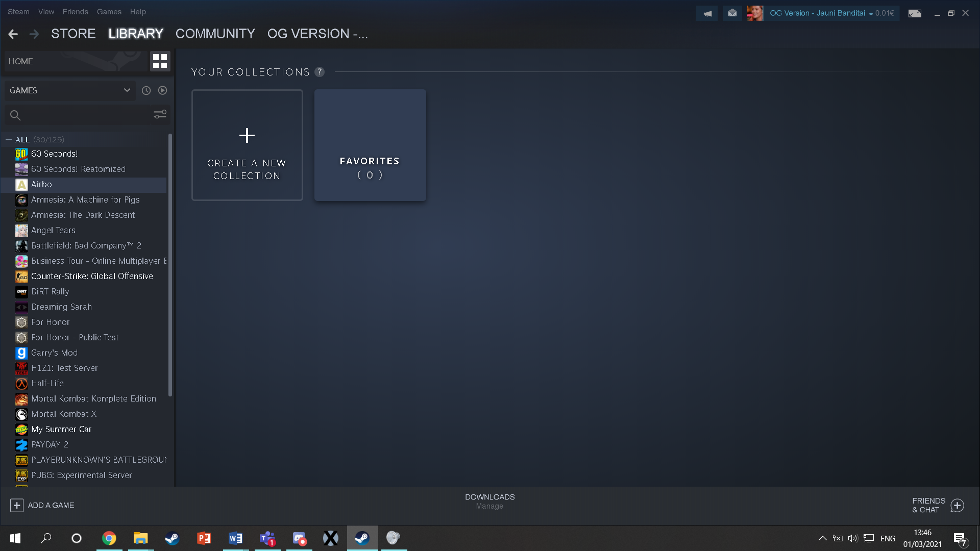
Task: Select My Summer Car
Action: 84,430
